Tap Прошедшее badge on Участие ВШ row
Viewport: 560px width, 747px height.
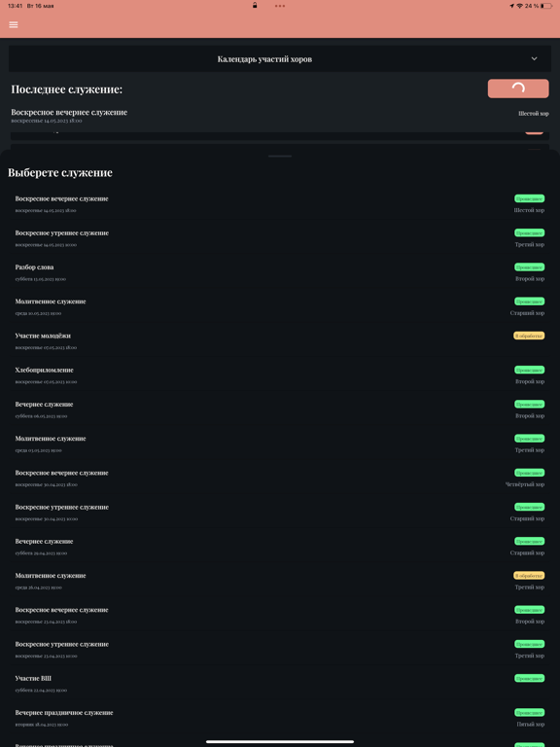tap(529, 678)
